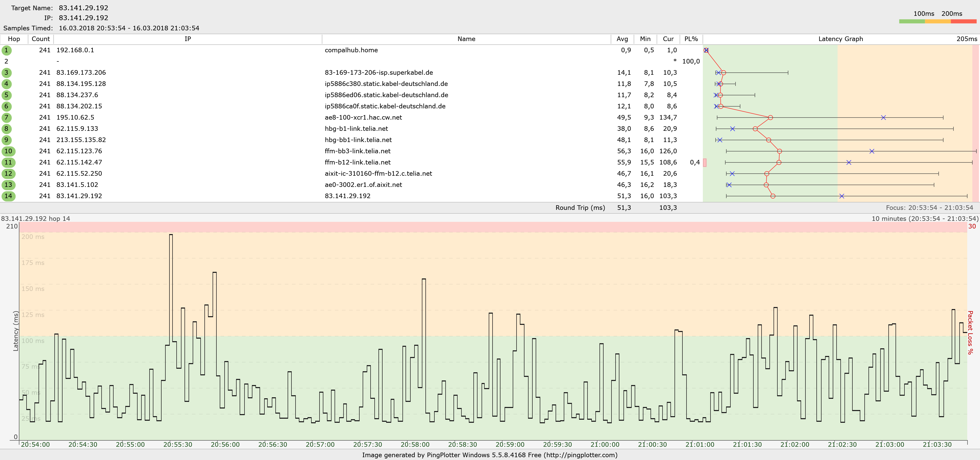Click IP 192.168.0.1 in hop 1 row

pyautogui.click(x=75, y=50)
